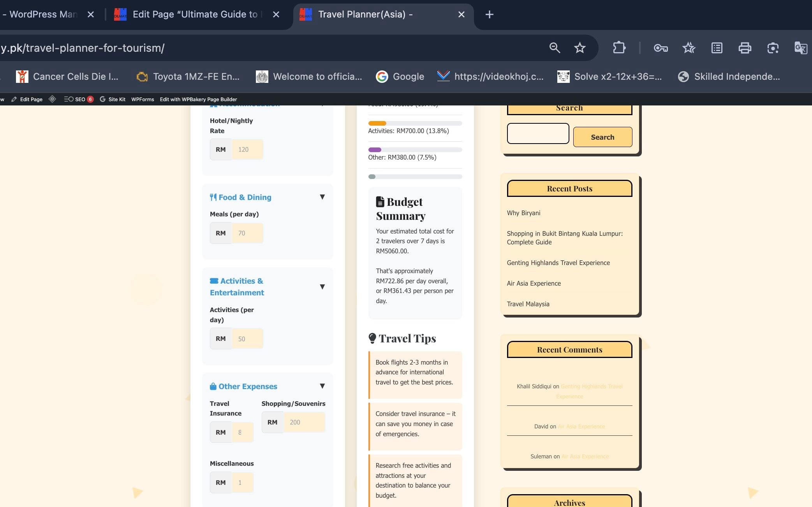Click the Shopping/Souvenirs amount field
812x507 pixels.
[x=304, y=422]
